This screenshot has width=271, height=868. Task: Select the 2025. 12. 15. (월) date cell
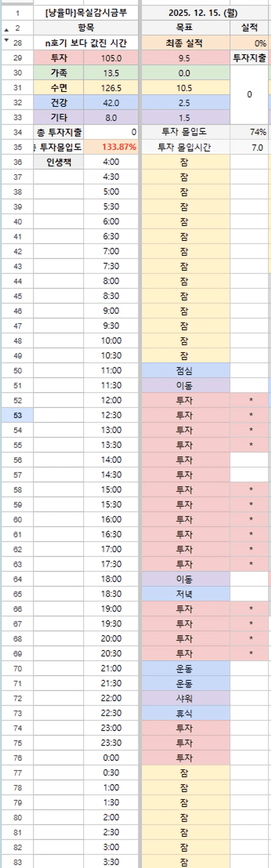click(x=203, y=13)
